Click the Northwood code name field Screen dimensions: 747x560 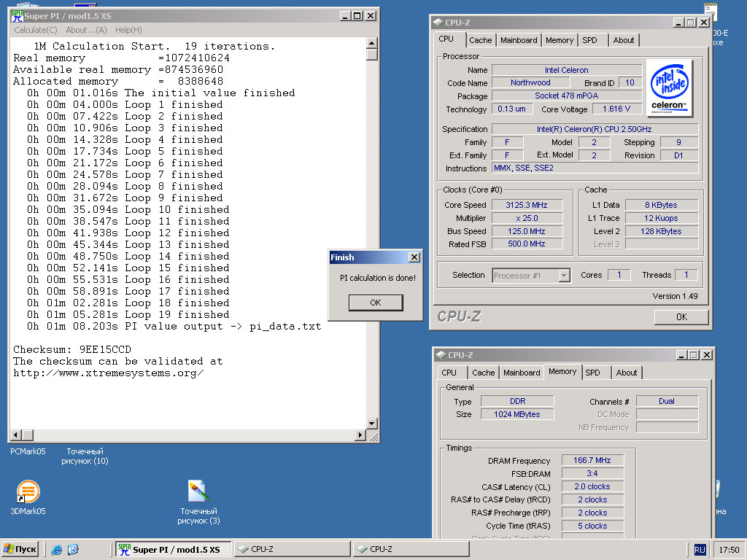tap(530, 83)
